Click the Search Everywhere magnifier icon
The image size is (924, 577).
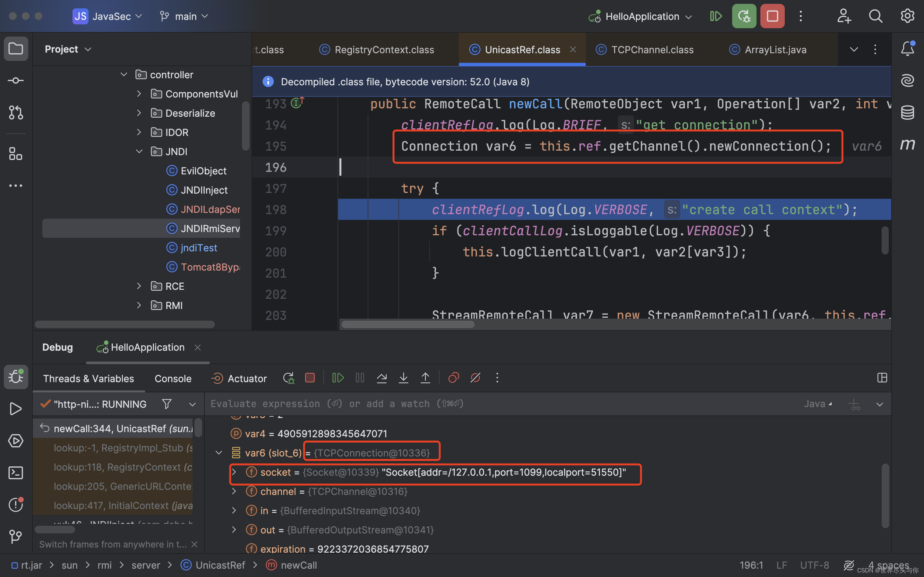[875, 16]
